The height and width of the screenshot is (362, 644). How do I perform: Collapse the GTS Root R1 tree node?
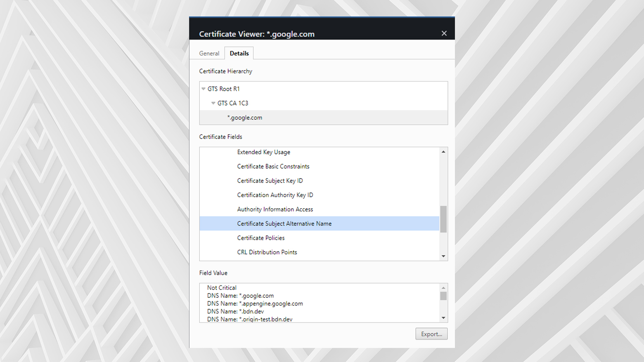(x=203, y=89)
